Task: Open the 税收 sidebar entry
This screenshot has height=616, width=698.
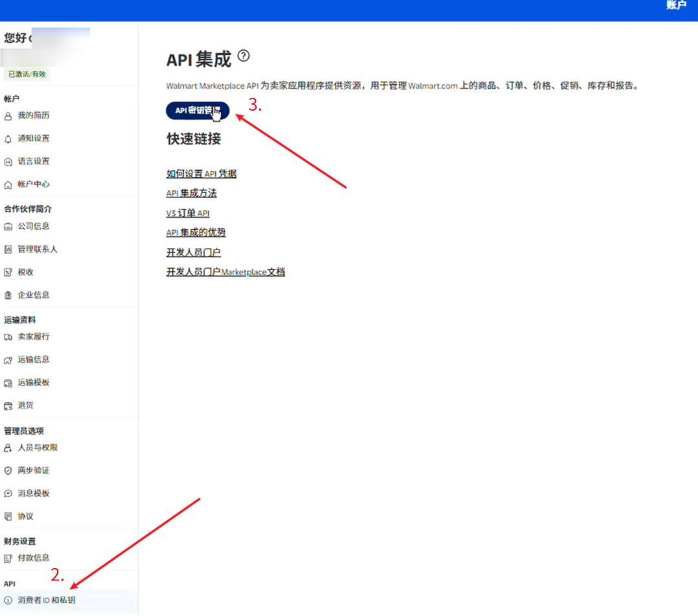Action: tap(25, 272)
